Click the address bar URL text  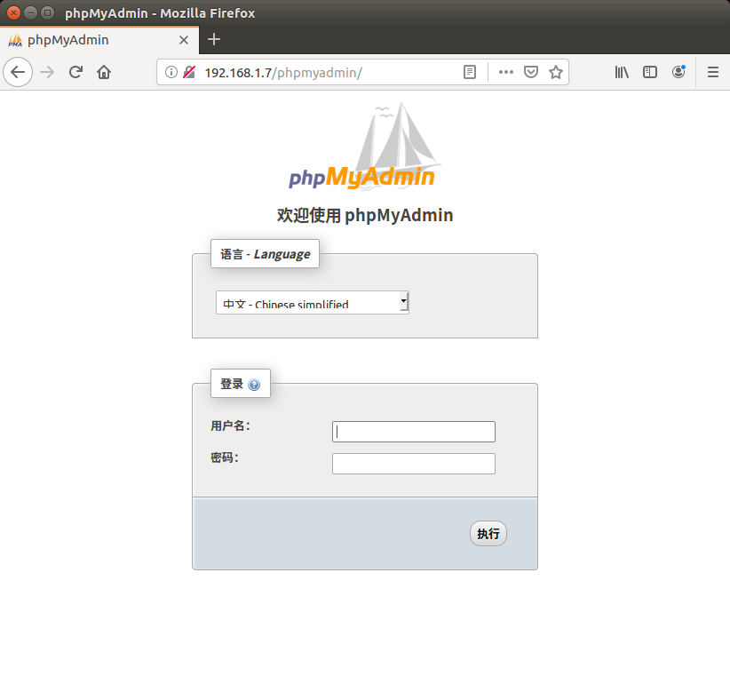click(283, 73)
